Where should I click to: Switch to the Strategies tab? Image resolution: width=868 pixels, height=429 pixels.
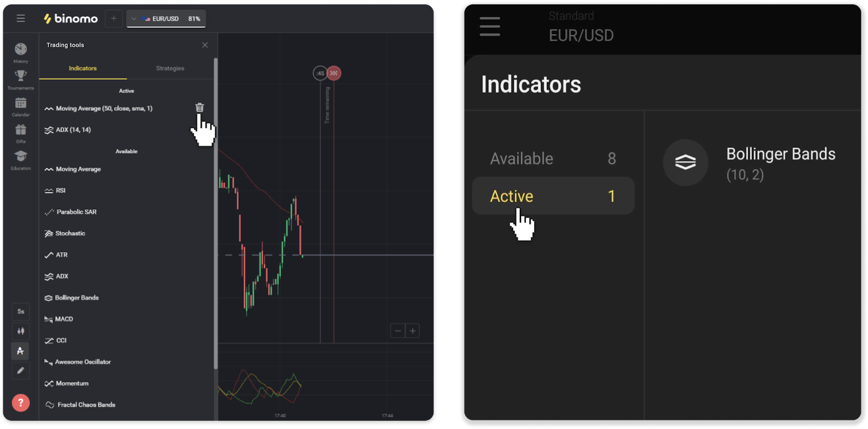[x=170, y=68]
